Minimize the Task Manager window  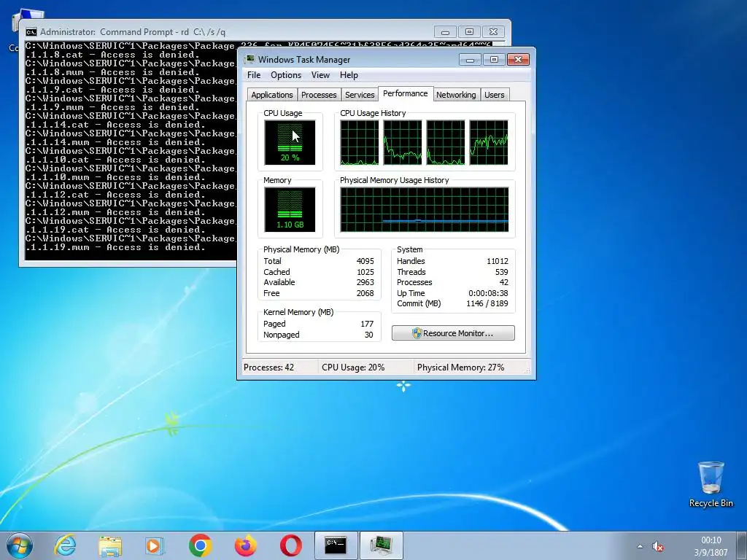(471, 60)
